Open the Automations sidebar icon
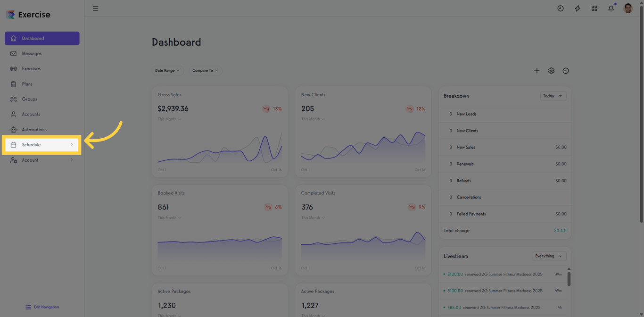Viewport: 644px width, 317px height. click(13, 129)
